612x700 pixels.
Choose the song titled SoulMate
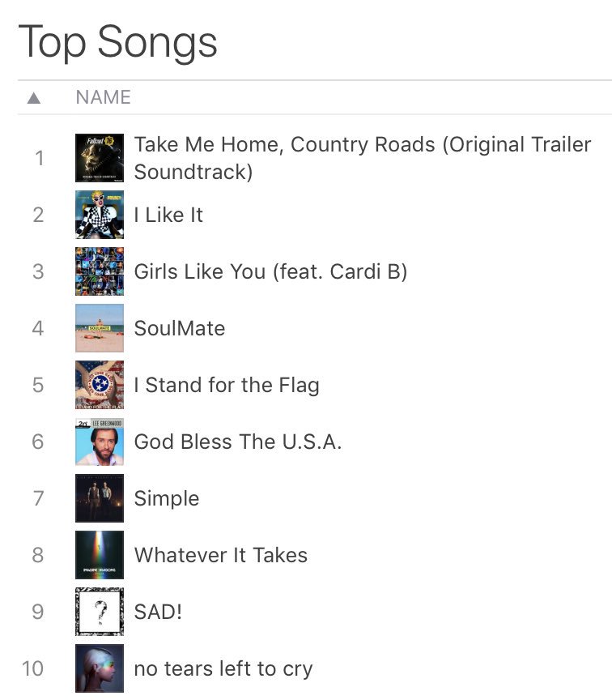[x=180, y=329]
